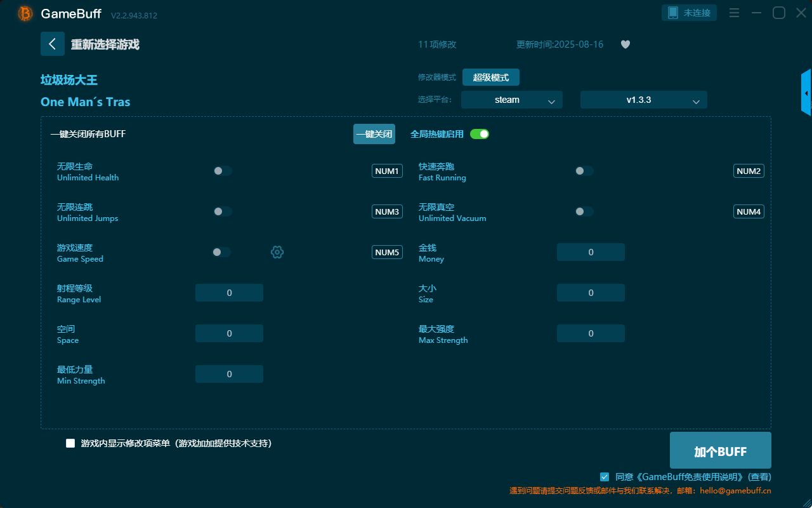The width and height of the screenshot is (812, 508).
Task: Toggle Unlimited Jumps switch
Action: pos(222,211)
